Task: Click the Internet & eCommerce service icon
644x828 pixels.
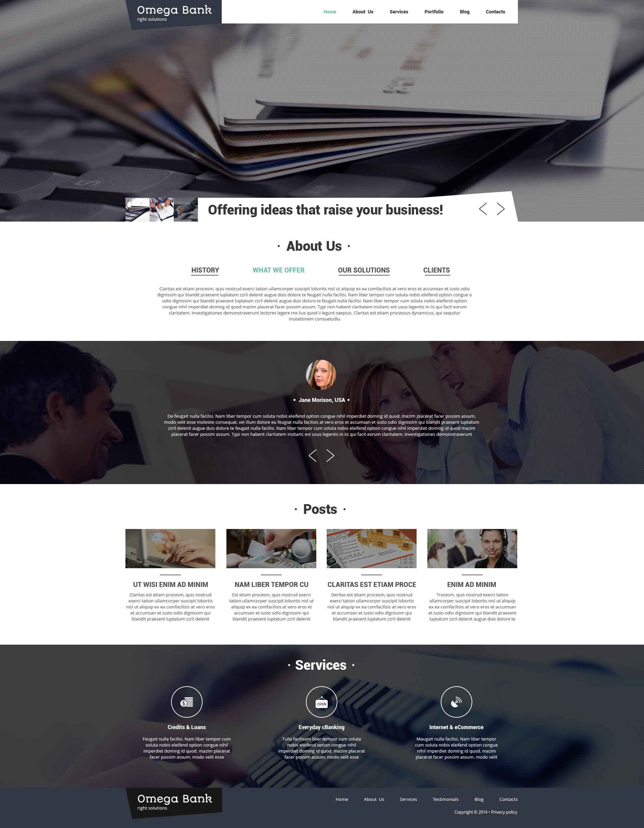Action: pos(457,703)
